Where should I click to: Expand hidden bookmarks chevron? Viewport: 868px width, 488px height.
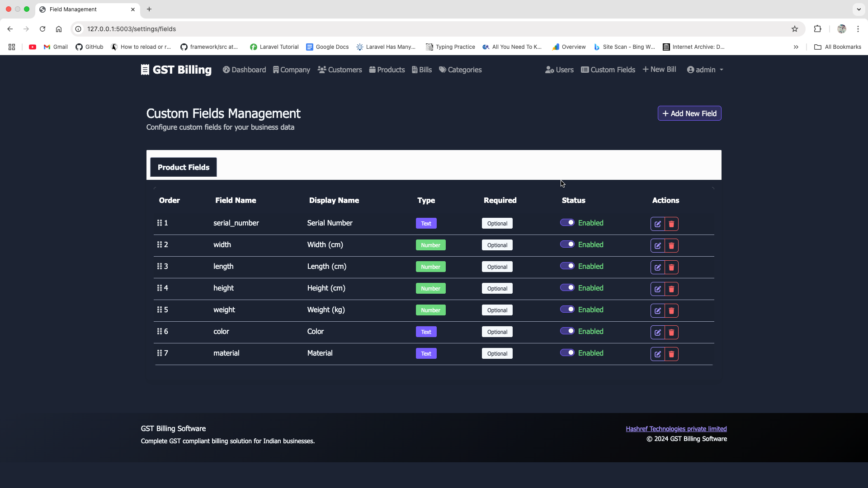[x=796, y=47]
